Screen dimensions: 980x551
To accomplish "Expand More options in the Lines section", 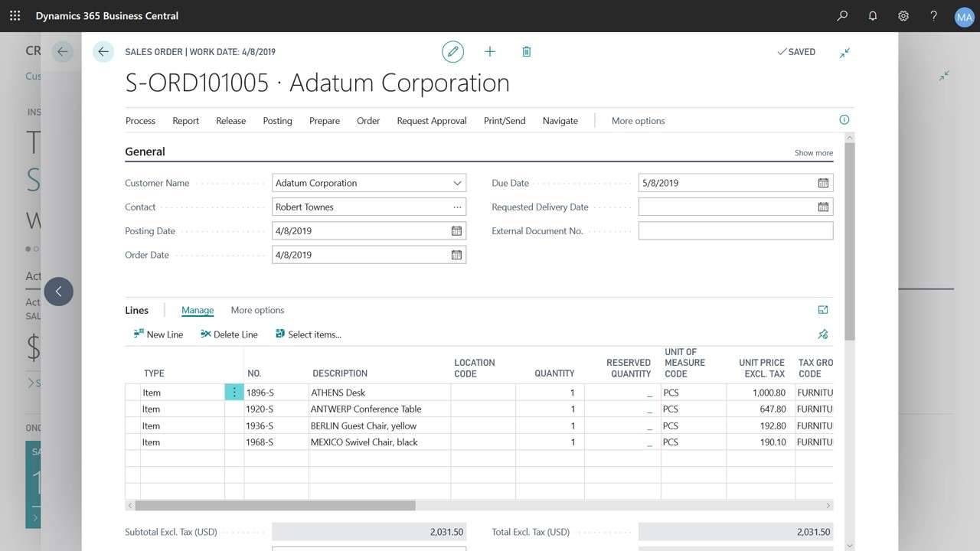I will click(257, 310).
